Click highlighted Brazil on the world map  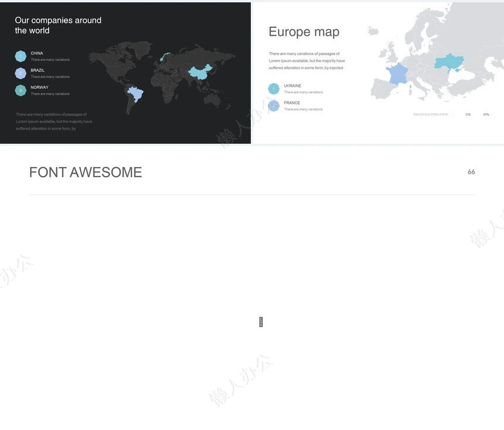(136, 93)
